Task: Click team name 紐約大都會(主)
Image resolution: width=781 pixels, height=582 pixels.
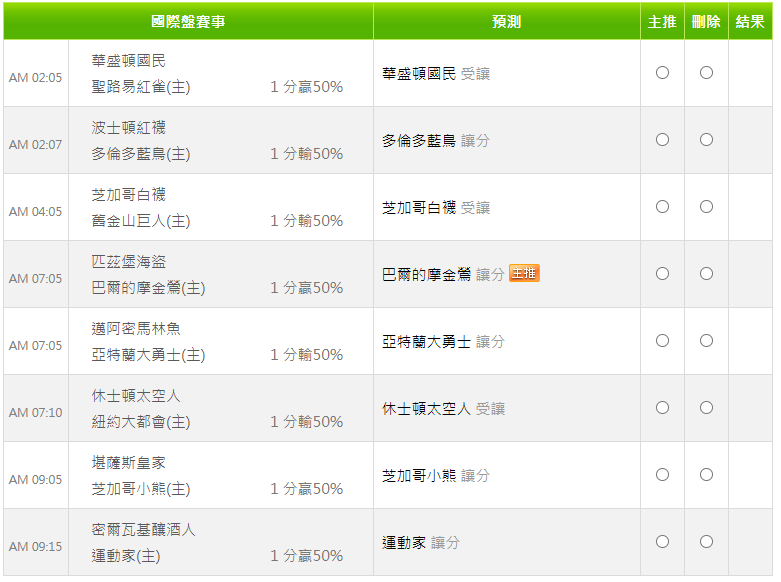Action: (x=141, y=422)
